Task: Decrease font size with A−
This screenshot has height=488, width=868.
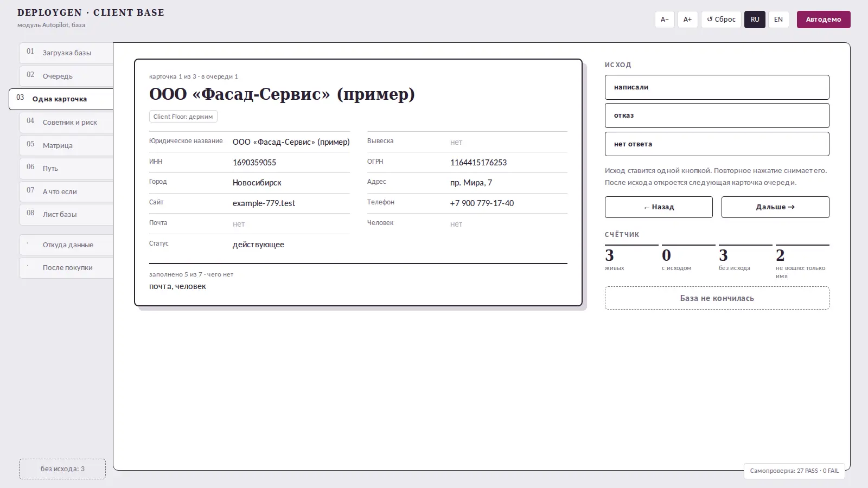Action: [x=665, y=20]
